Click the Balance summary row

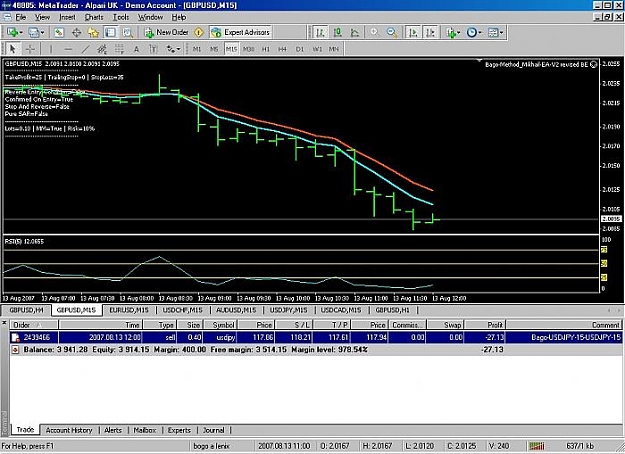pyautogui.click(x=316, y=350)
